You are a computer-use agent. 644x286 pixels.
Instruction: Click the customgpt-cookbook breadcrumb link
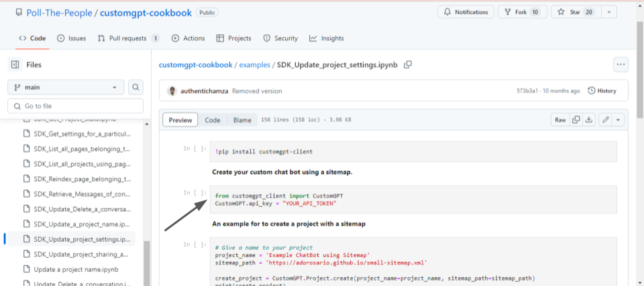point(195,65)
